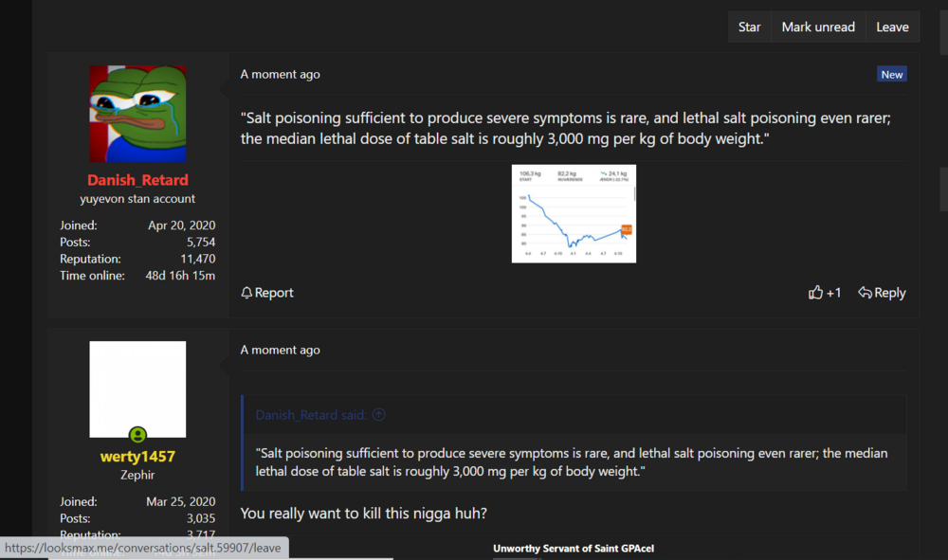
Task: Mark the conversation as unread
Action: coord(817,27)
